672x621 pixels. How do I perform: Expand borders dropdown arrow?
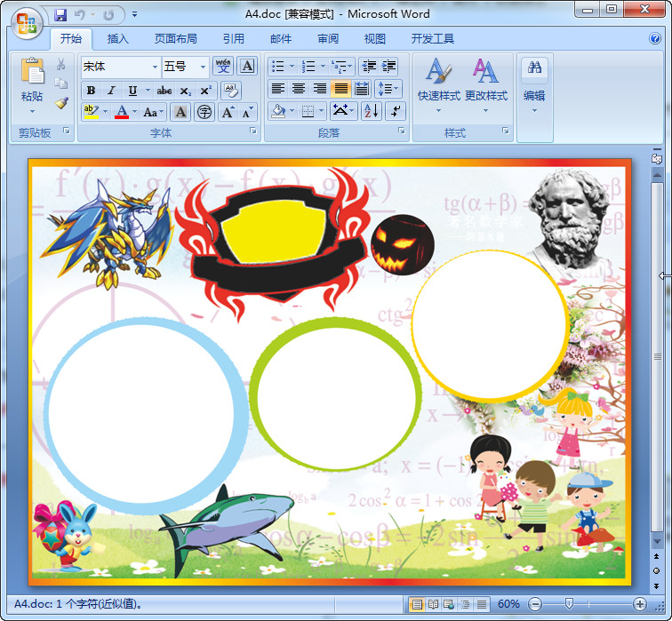coord(322,111)
